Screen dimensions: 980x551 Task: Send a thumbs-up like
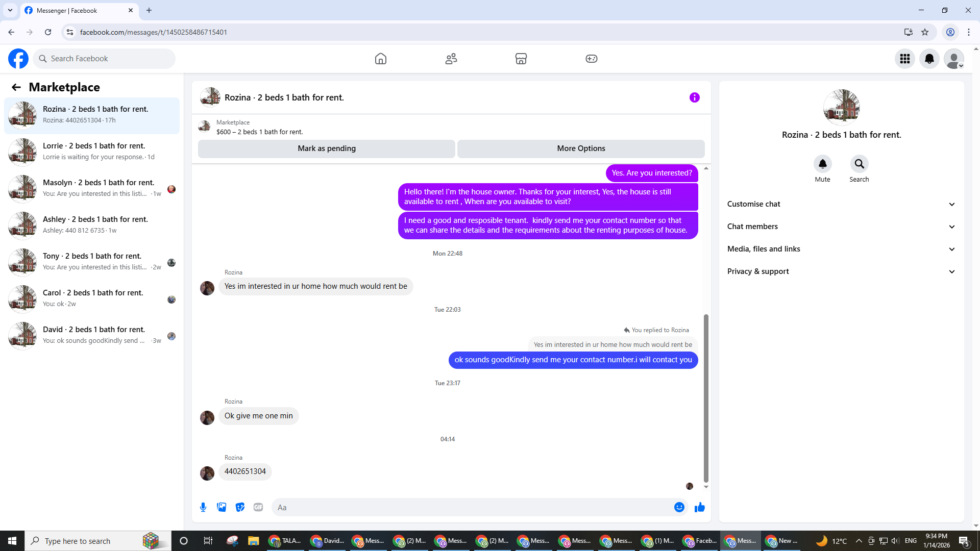[x=700, y=507]
